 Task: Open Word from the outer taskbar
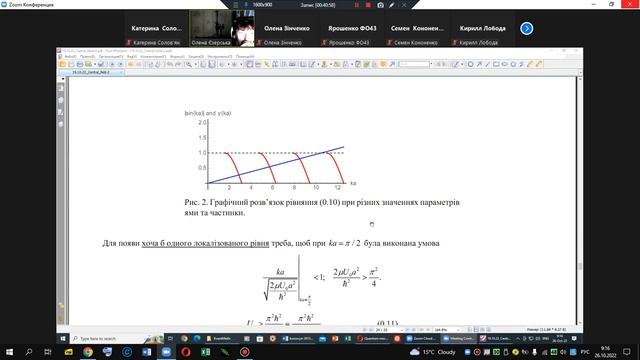[x=147, y=352]
